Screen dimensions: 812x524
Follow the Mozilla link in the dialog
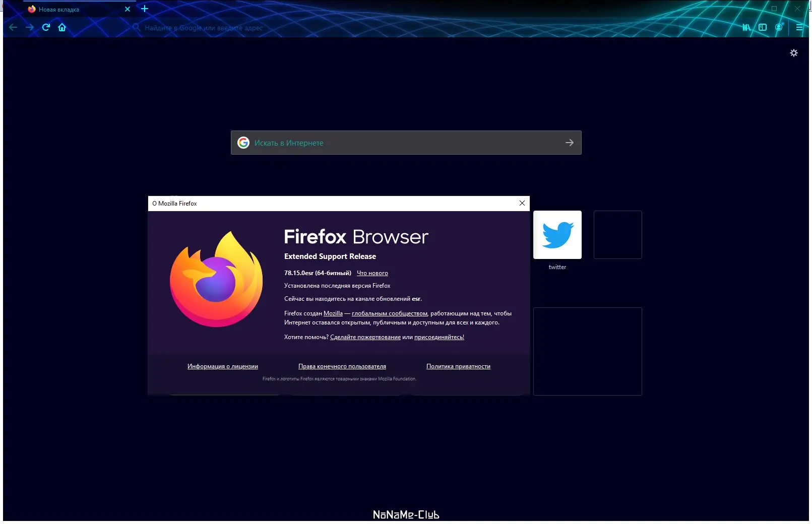pos(333,313)
